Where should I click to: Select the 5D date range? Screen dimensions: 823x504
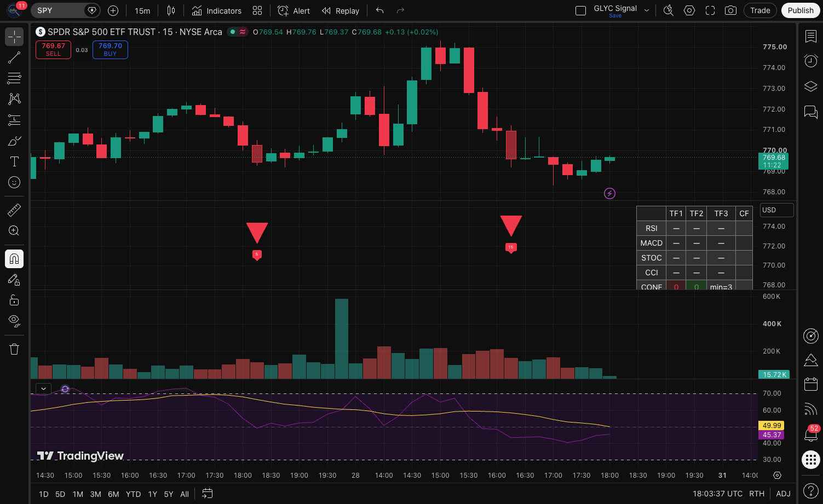click(x=60, y=494)
